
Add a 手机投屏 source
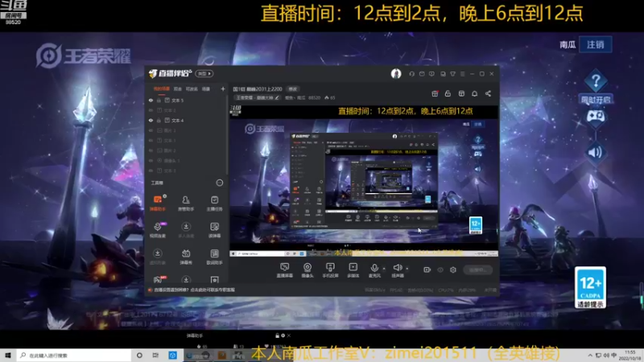330,270
